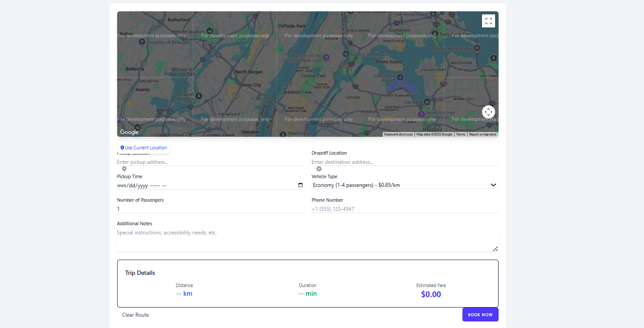Toggle fullscreen map view
Image resolution: width=644 pixels, height=328 pixels.
[x=488, y=21]
